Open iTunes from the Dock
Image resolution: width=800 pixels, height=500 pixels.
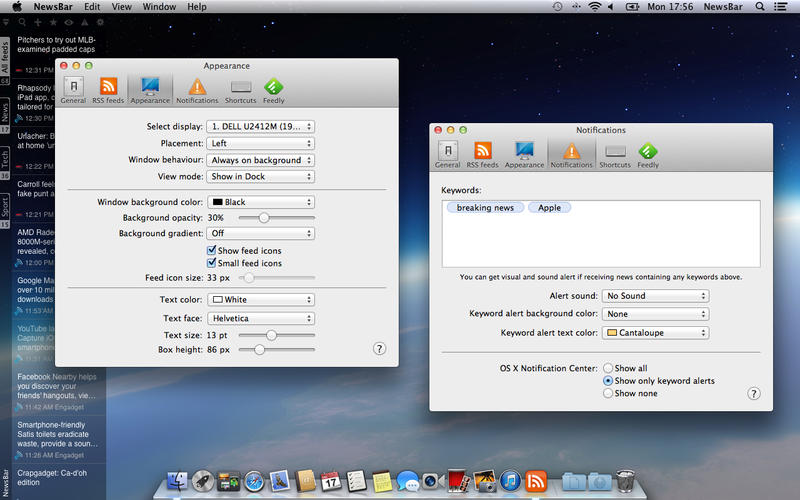point(510,481)
